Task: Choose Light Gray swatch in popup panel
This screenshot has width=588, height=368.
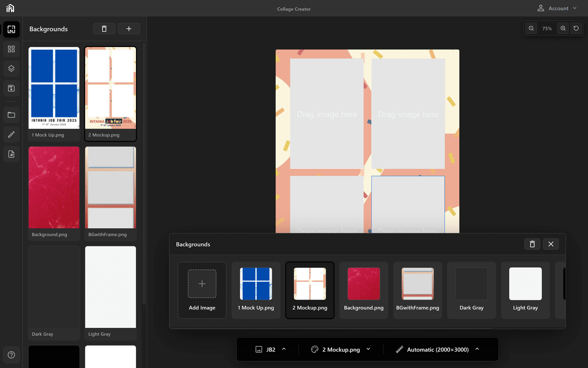Action: [x=526, y=290]
